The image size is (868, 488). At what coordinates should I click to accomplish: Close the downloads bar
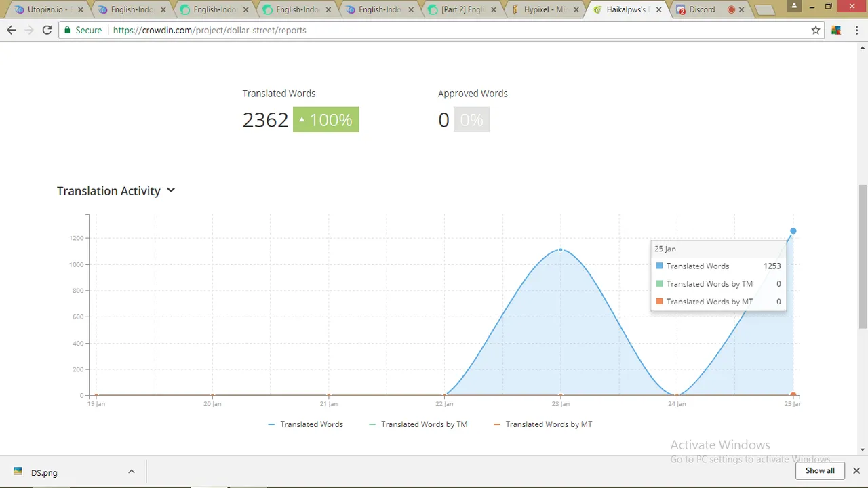pyautogui.click(x=856, y=471)
